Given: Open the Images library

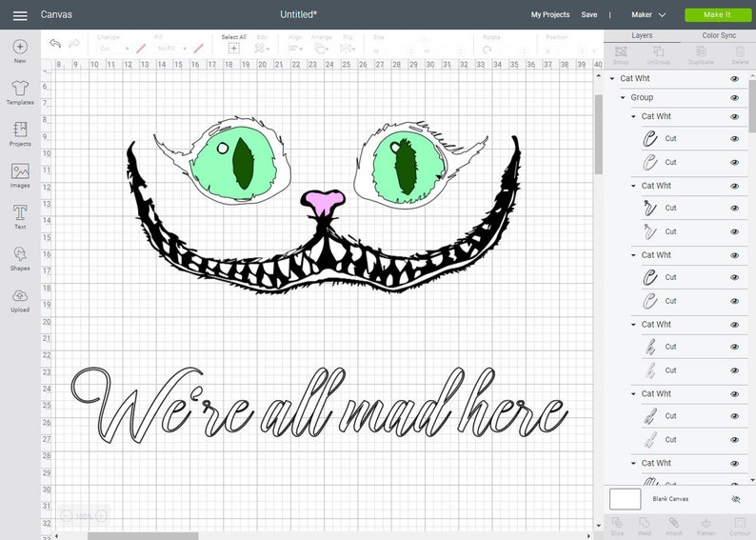Looking at the screenshot, I should (20, 175).
